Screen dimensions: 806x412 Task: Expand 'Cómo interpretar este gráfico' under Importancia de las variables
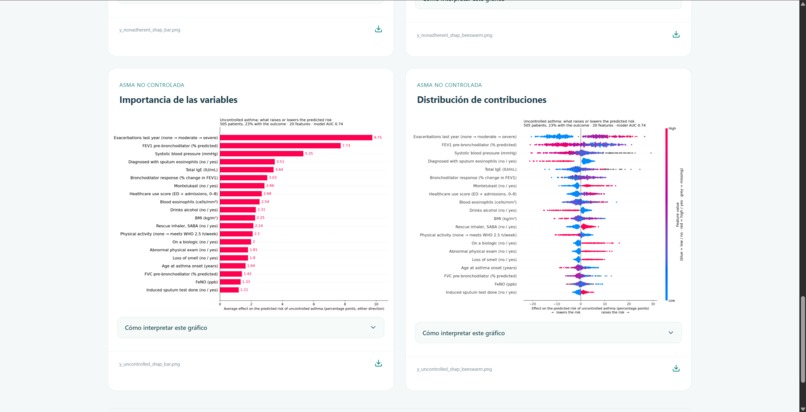[x=251, y=327]
